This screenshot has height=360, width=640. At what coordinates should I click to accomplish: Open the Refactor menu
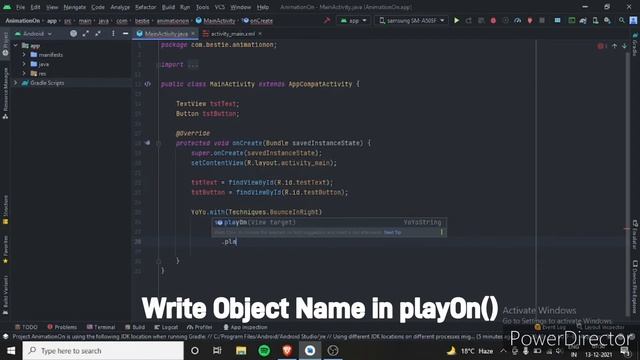pyautogui.click(x=146, y=7)
